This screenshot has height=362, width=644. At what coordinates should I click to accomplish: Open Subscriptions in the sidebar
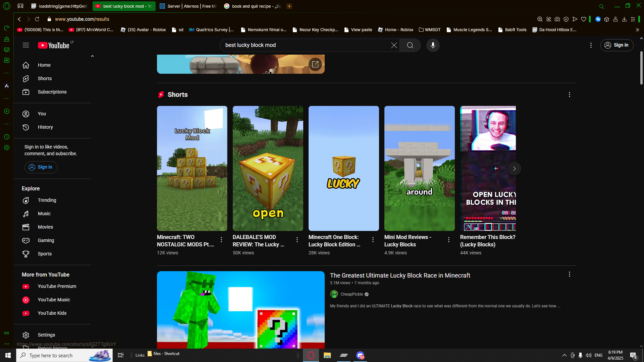point(52,92)
